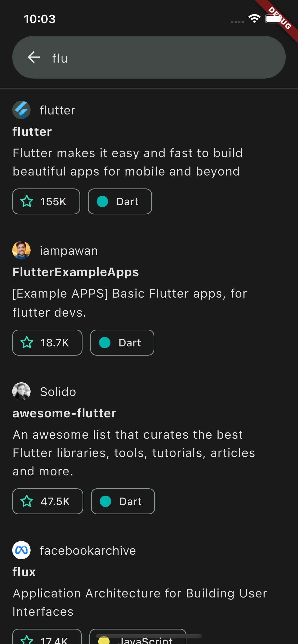
Task: Select the Dart chip on FlutterExampleApps
Action: 122,343
